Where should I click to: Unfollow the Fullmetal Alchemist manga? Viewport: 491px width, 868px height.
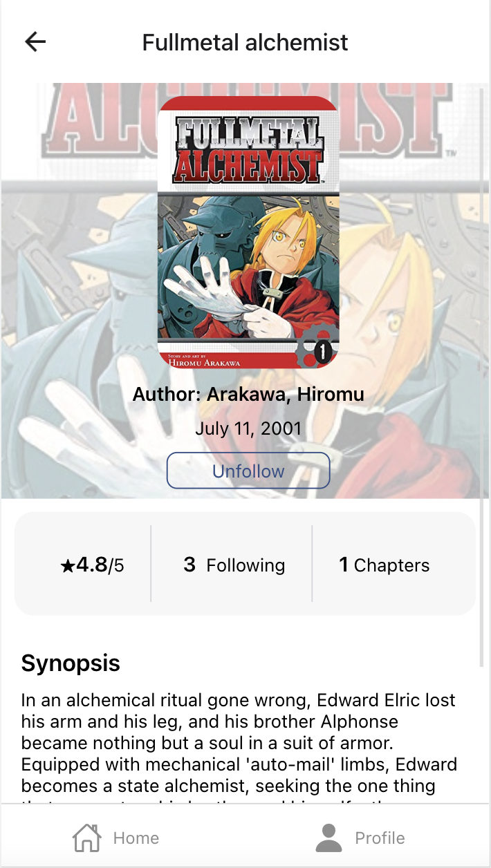(248, 471)
